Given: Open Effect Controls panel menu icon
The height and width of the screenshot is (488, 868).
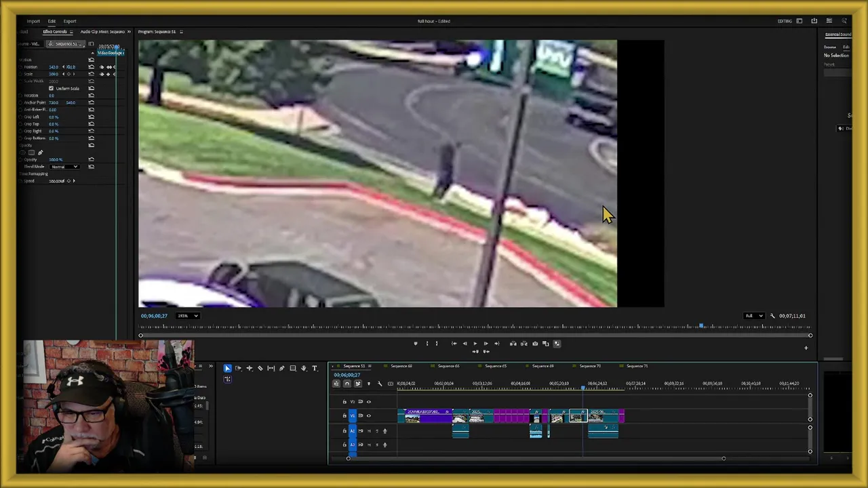Looking at the screenshot, I should pos(71,32).
